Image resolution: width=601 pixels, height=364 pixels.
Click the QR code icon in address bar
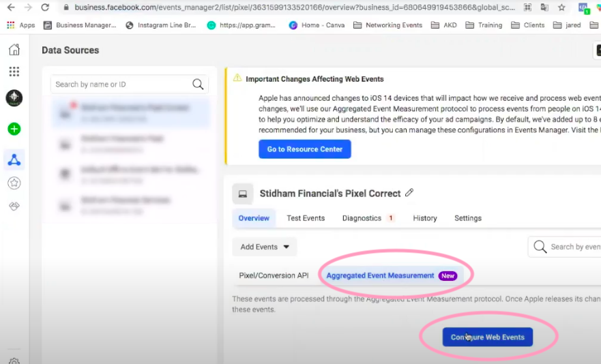pyautogui.click(x=527, y=7)
